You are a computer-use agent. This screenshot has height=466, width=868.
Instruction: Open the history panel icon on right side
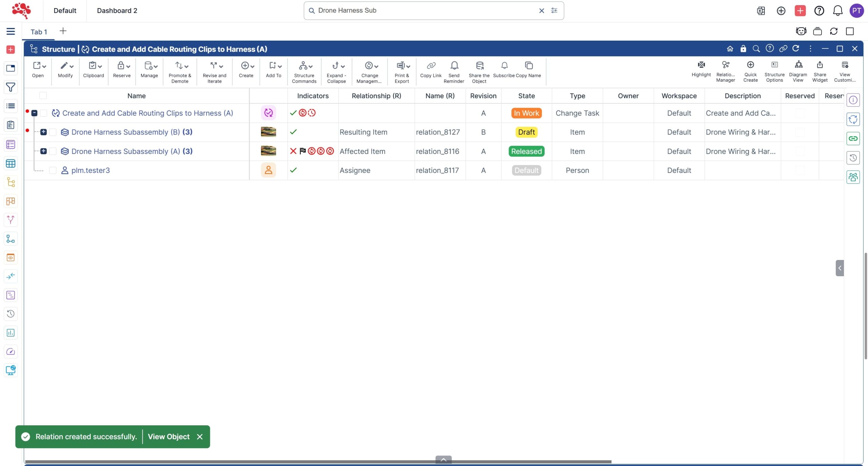coord(853,158)
